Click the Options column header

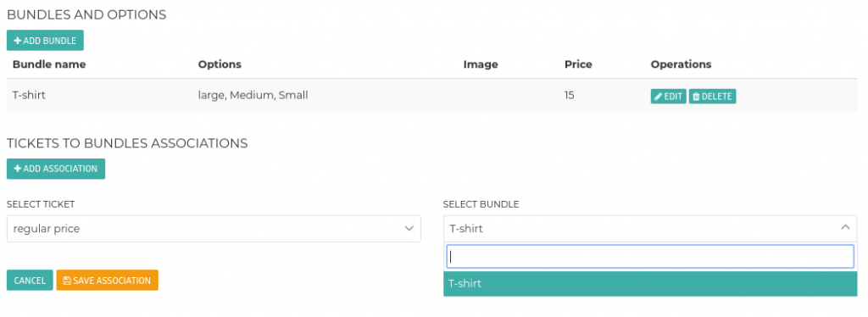point(220,64)
